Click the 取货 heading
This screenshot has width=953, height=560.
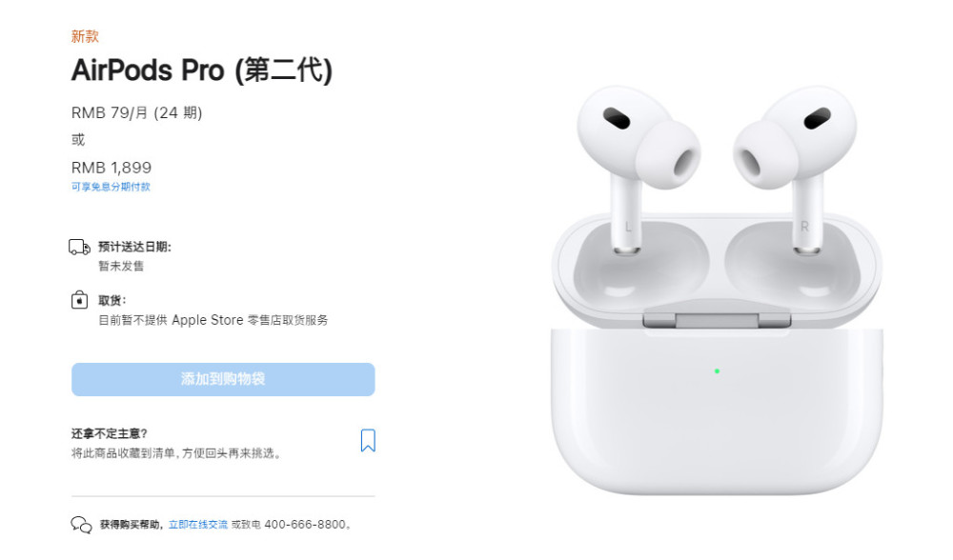pyautogui.click(x=112, y=300)
